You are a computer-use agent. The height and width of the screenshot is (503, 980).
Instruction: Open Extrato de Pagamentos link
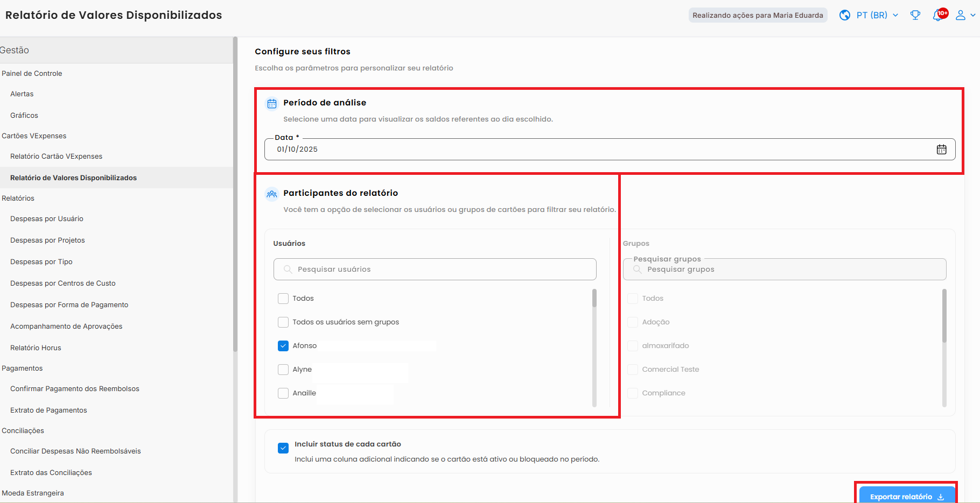pos(48,410)
